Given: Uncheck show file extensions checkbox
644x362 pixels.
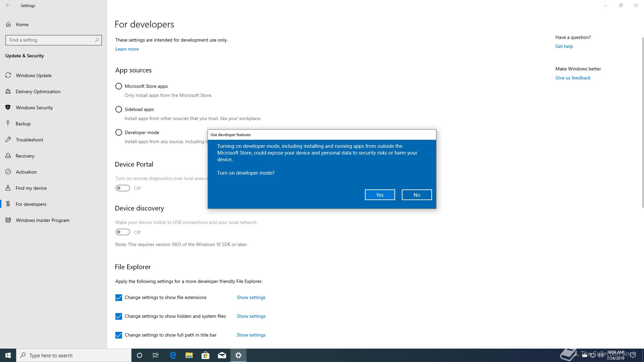Looking at the screenshot, I should 119,298.
